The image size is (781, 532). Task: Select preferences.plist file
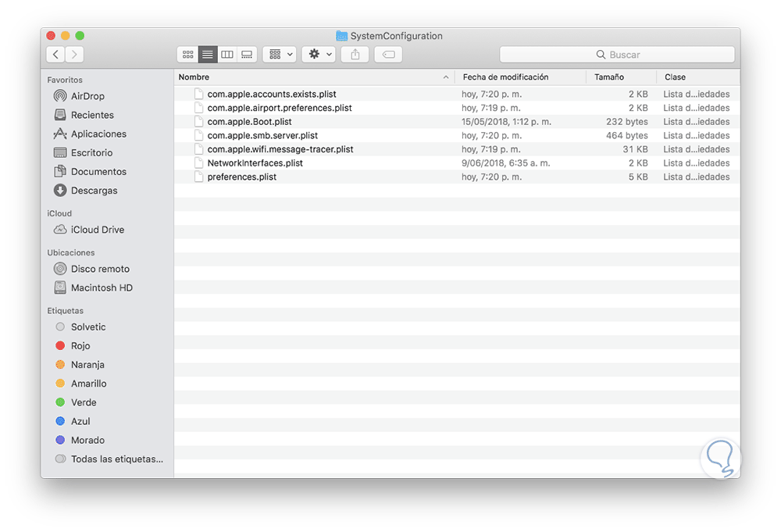tap(457, 177)
